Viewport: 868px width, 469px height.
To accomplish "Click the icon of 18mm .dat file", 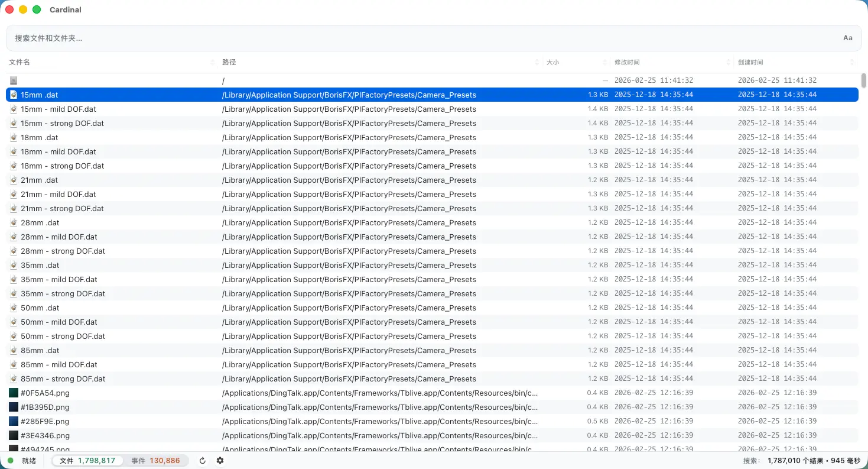I will pos(14,137).
